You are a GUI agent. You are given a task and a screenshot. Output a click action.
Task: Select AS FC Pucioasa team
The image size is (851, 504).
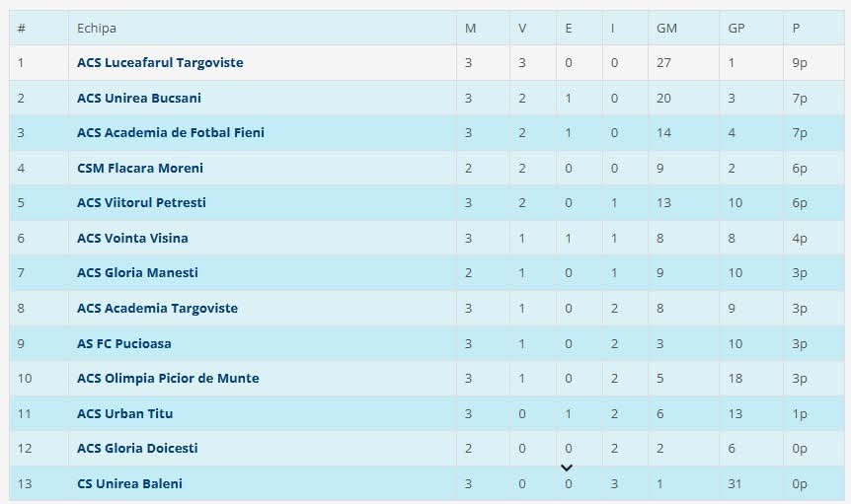pos(123,343)
